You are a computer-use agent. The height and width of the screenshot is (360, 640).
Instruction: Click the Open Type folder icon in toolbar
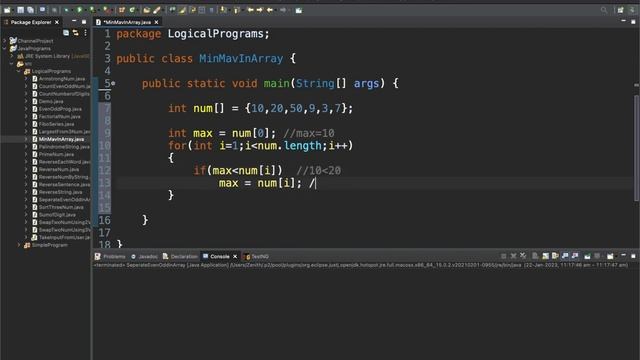point(147,10)
